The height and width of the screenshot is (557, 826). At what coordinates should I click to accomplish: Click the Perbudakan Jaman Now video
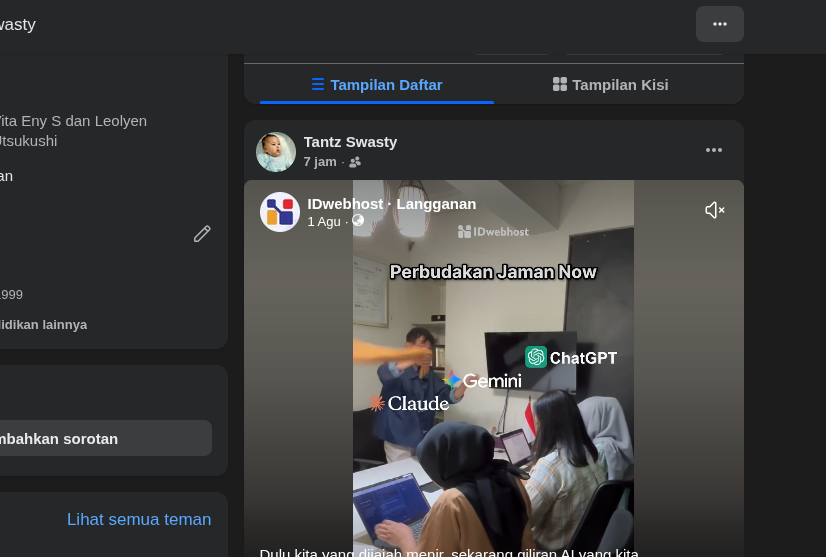click(493, 368)
